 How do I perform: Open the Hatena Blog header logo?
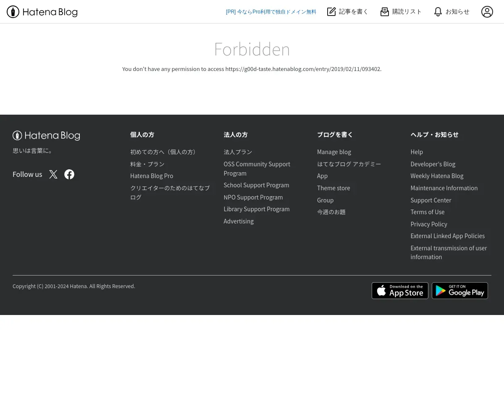click(x=42, y=12)
